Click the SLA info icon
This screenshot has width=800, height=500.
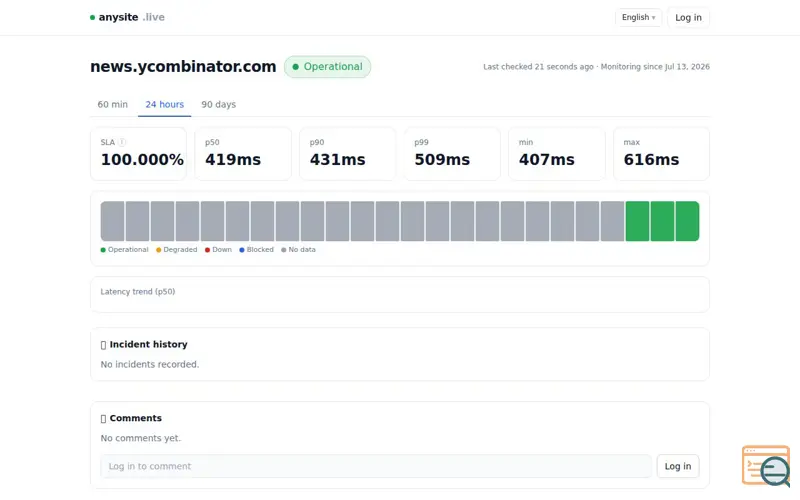click(x=122, y=142)
